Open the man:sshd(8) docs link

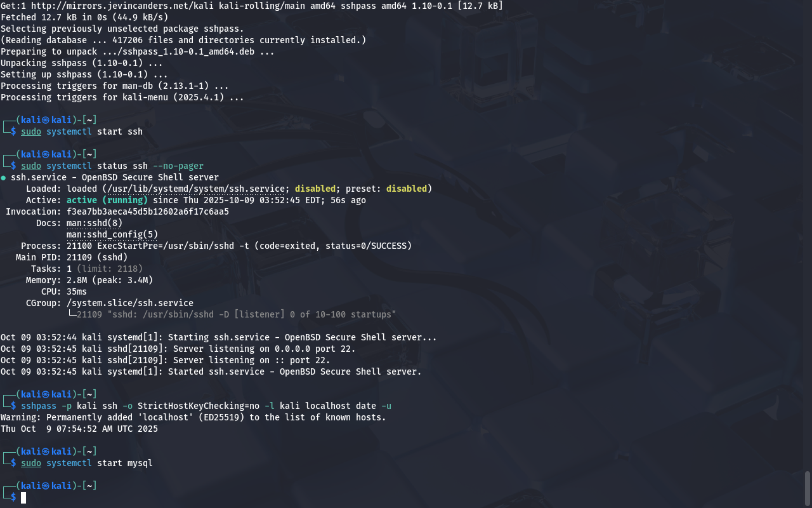[95, 223]
